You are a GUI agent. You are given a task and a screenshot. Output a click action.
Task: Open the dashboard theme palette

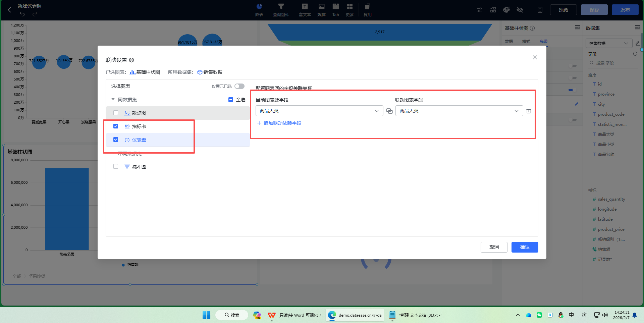coord(506,10)
